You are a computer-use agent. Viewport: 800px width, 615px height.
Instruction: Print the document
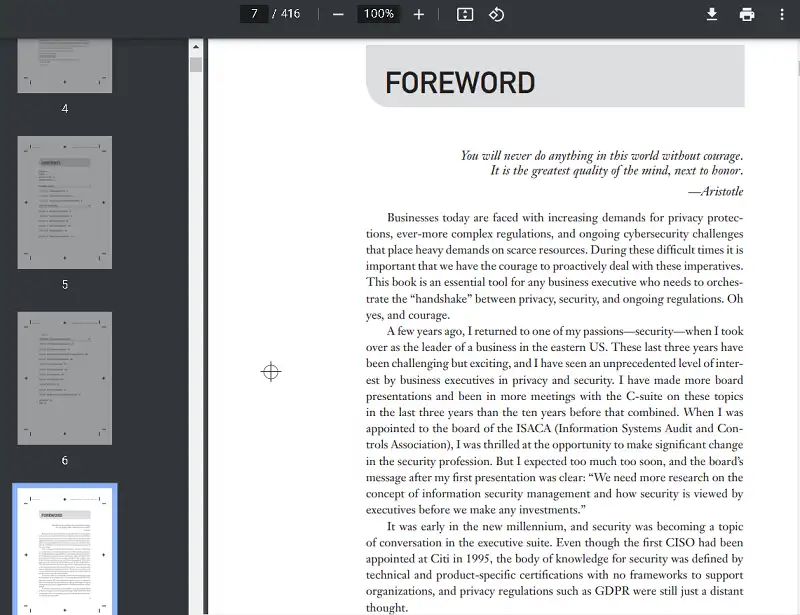point(746,14)
